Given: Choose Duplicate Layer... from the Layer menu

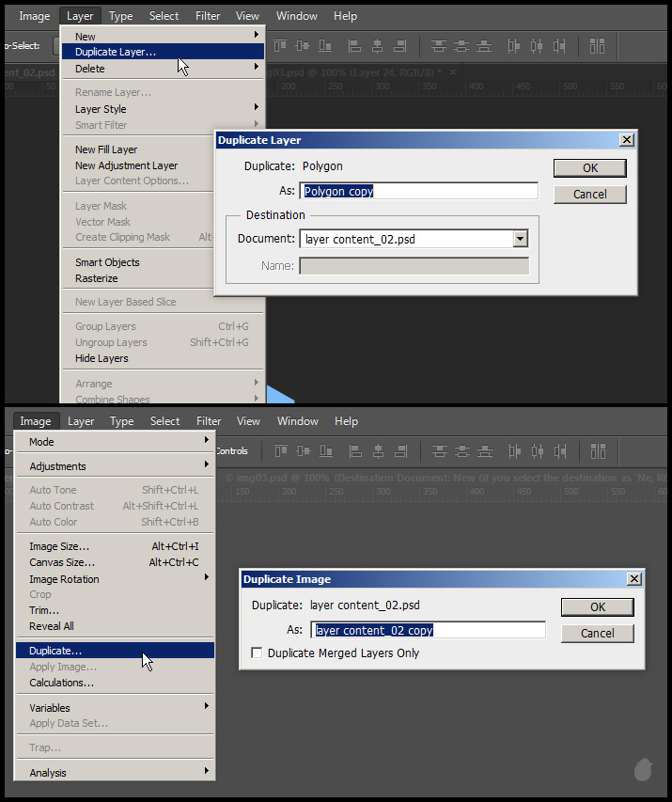Looking at the screenshot, I should 116,52.
